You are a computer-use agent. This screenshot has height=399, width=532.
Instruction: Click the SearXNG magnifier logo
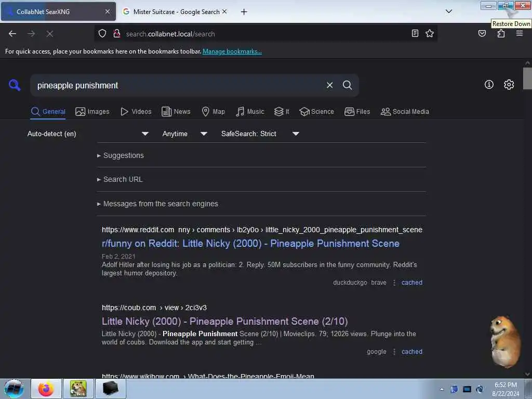coord(15,85)
